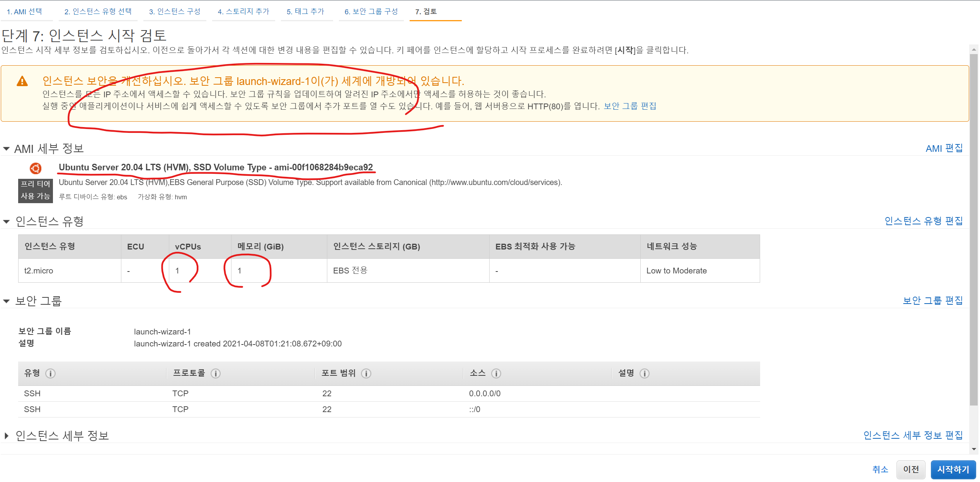Click the scrollbar down arrow
980x482 pixels.
point(974,449)
